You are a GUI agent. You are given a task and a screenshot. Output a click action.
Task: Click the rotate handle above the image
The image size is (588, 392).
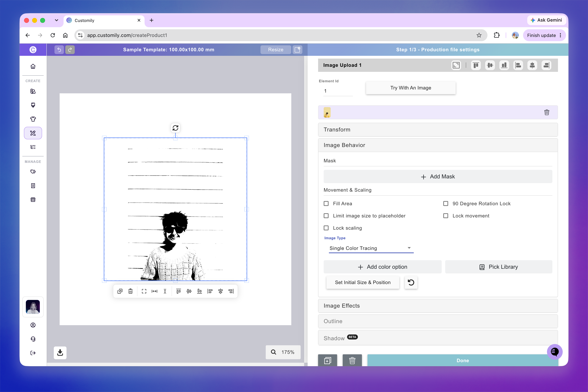(175, 128)
